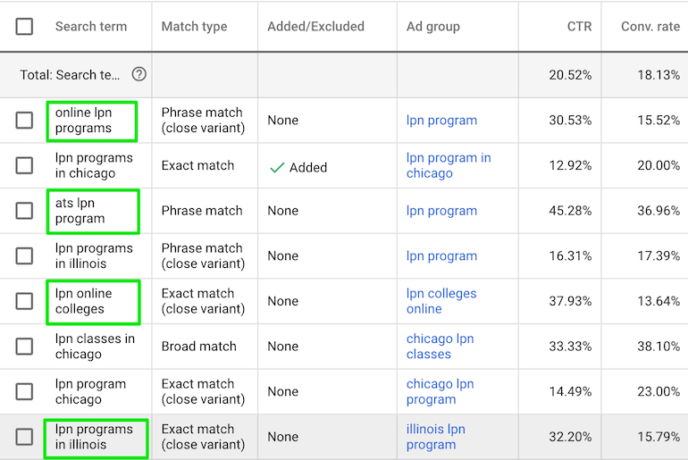Click the "ats lpn program" search term cell
Viewport: 688px width, 460px height.
click(x=80, y=211)
